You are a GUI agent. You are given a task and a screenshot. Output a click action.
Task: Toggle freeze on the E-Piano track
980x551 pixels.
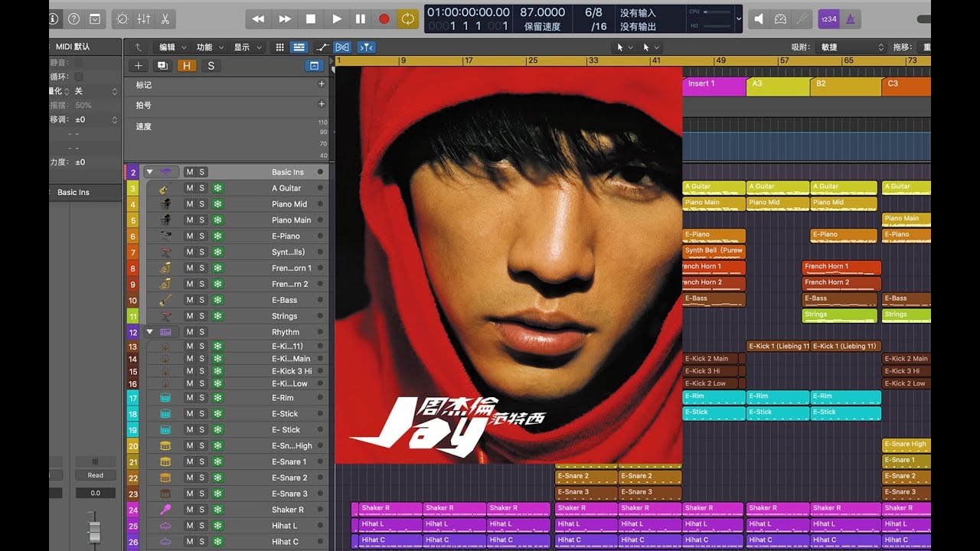tap(217, 236)
